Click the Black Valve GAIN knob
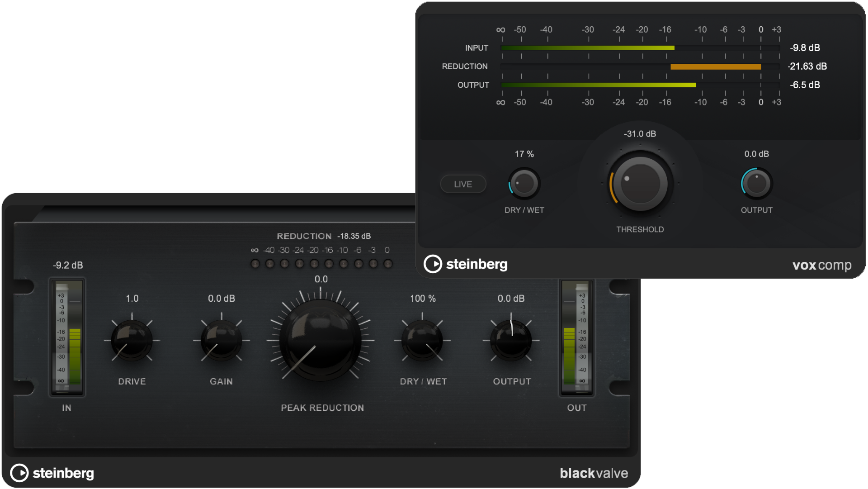The image size is (868, 489). (221, 340)
